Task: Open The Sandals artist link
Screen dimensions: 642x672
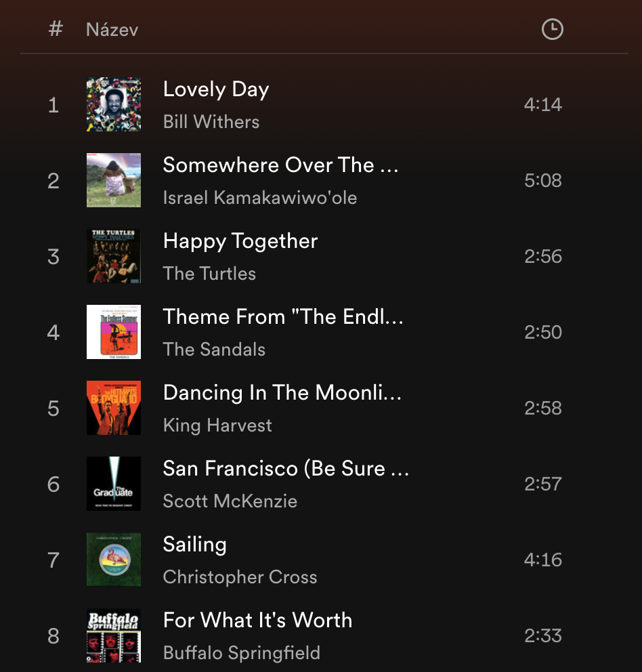Action: [214, 350]
